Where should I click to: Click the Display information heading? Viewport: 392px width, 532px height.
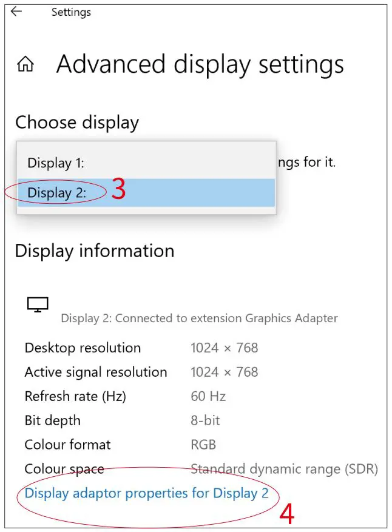coord(95,251)
